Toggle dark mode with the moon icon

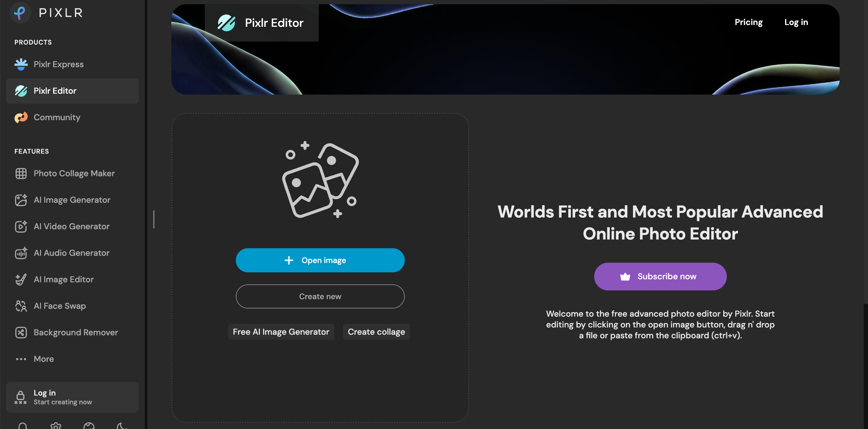pos(122,426)
